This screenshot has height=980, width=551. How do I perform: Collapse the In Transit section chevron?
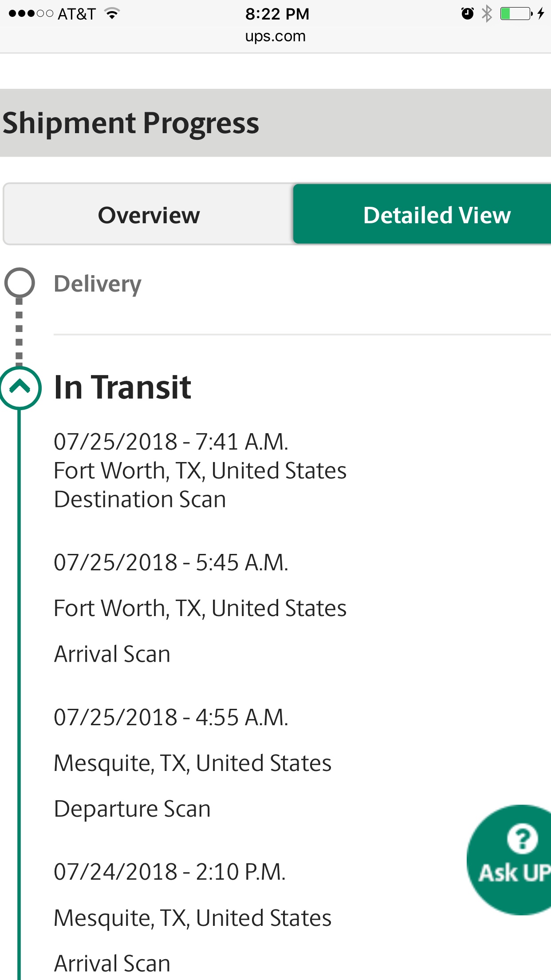(x=20, y=387)
